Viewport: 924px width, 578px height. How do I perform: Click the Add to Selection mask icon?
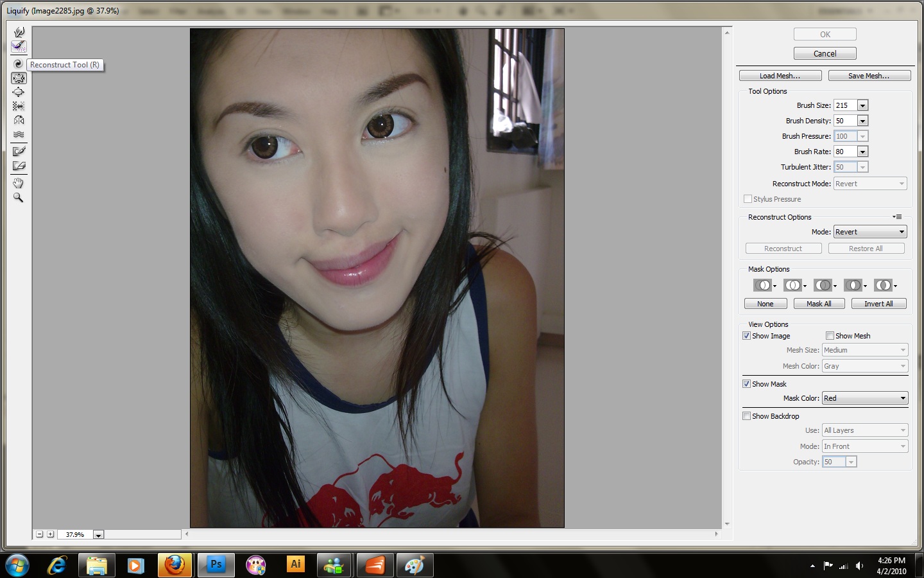(792, 285)
